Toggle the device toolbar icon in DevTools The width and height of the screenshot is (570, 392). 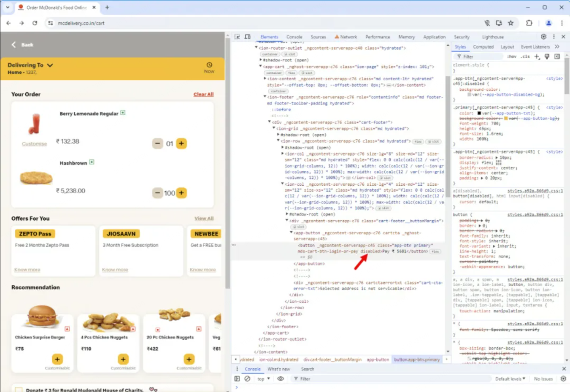[248, 37]
